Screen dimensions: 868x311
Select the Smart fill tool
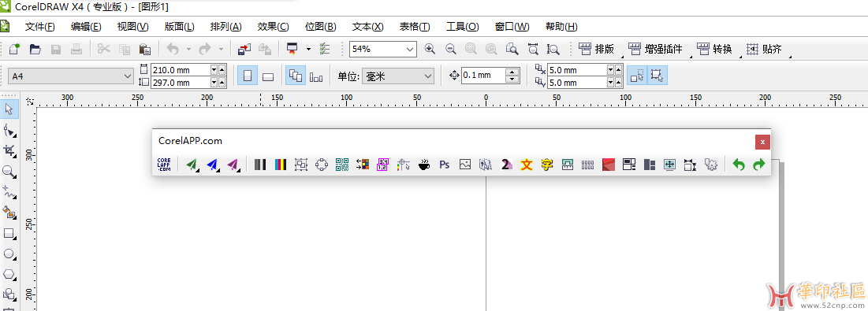(x=9, y=212)
